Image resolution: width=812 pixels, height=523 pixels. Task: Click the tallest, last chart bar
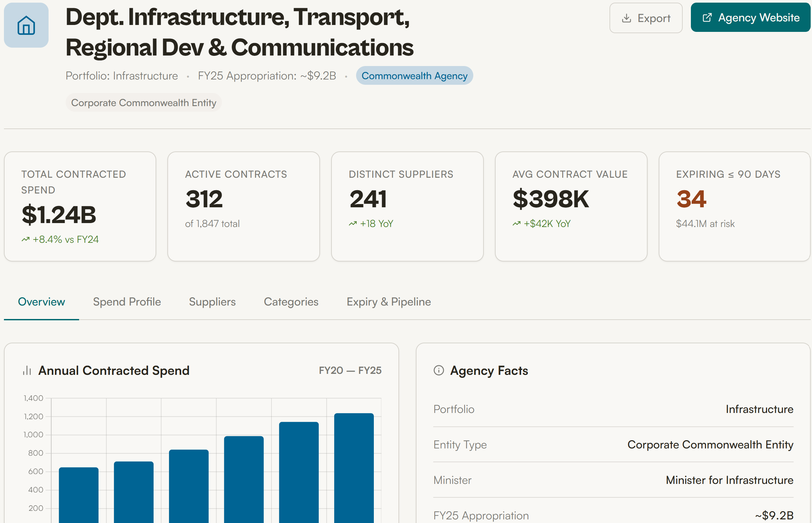click(x=354, y=468)
